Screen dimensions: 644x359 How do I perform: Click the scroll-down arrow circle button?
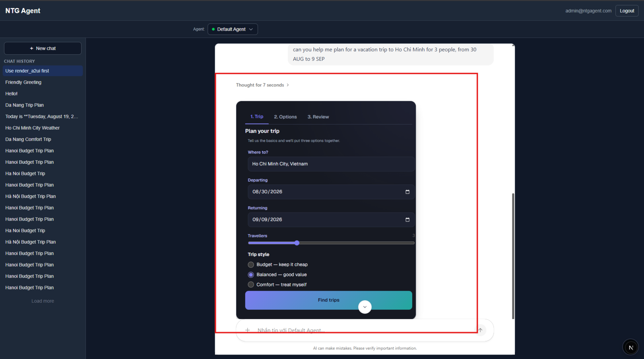[x=365, y=307]
